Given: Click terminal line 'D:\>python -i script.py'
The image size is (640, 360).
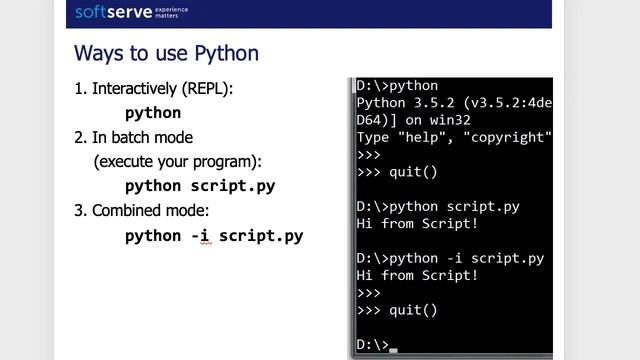Looking at the screenshot, I should (x=450, y=258).
